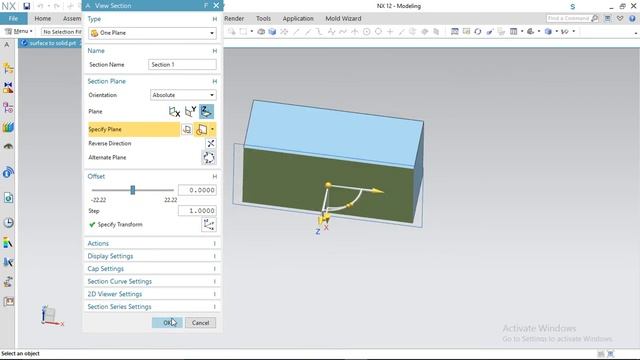Open the File menu
Image resolution: width=640 pixels, height=360 pixels.
pos(13,18)
